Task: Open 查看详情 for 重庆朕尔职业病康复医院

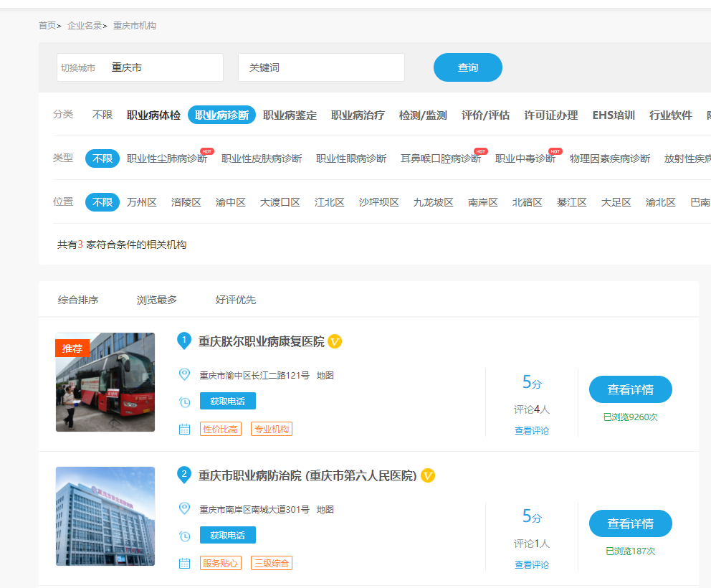Action: coord(631,389)
